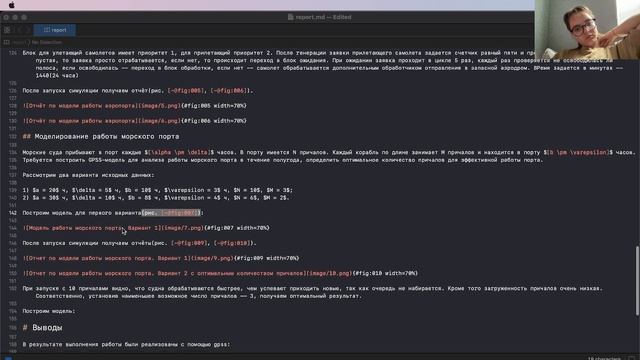
Task: Click line starting '1) $a = 20$ ч'
Action: [x=158, y=190]
